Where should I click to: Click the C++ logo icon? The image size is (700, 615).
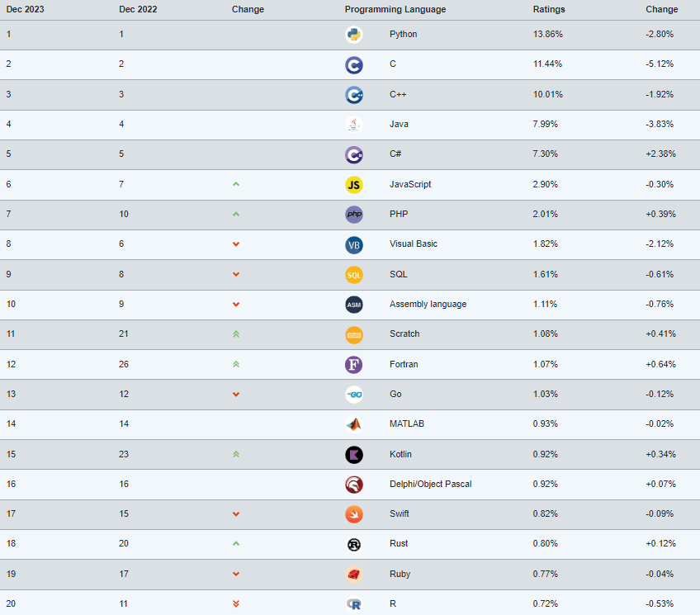[354, 95]
